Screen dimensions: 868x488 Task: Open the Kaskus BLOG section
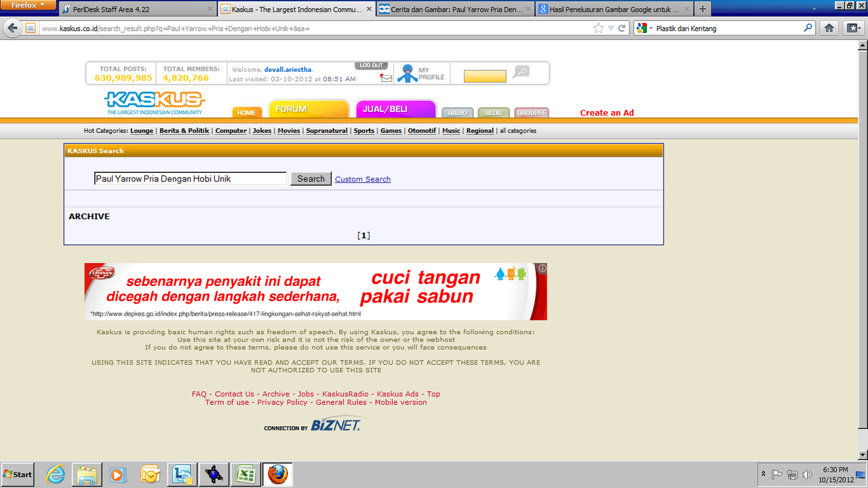494,113
